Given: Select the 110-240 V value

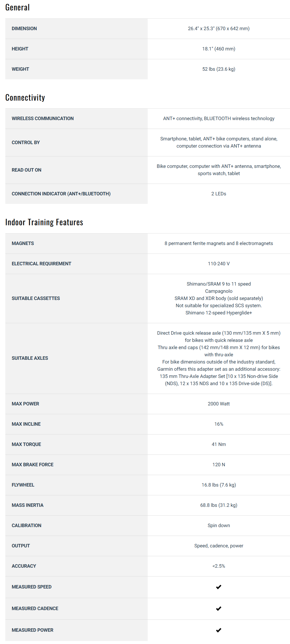Looking at the screenshot, I should pos(219,264).
